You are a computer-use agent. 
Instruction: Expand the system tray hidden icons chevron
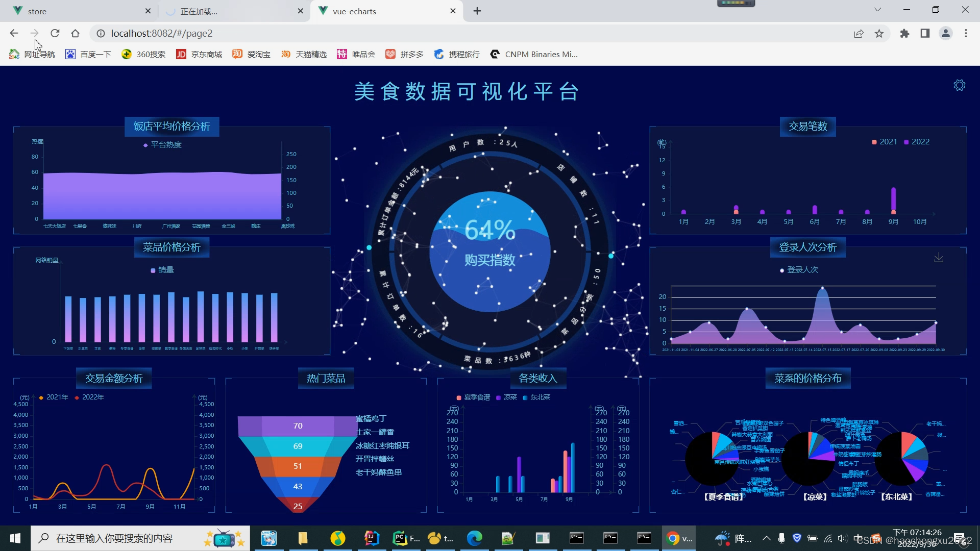pyautogui.click(x=766, y=538)
